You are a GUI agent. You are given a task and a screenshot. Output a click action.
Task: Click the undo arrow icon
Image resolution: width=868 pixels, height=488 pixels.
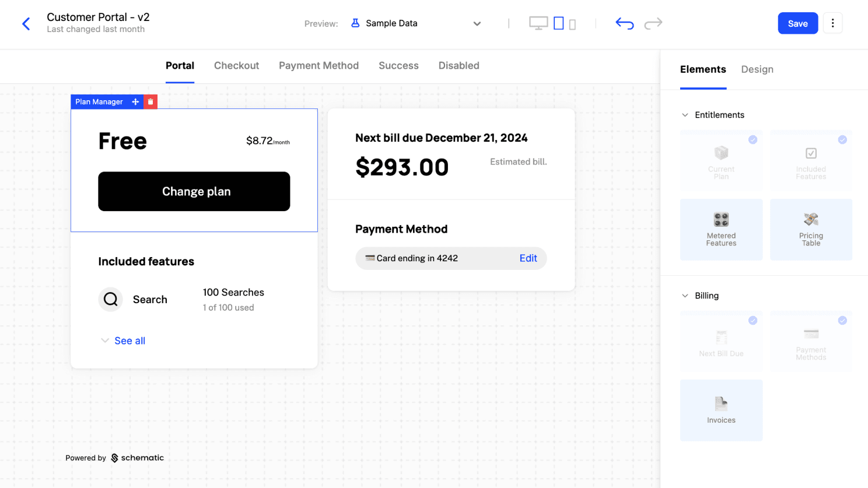(x=624, y=23)
